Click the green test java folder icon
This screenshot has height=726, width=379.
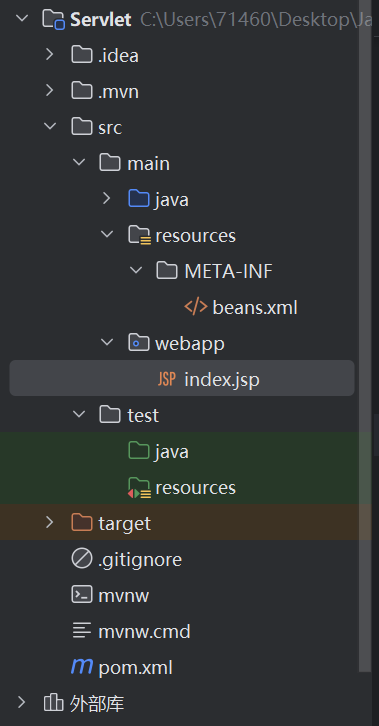tap(139, 451)
